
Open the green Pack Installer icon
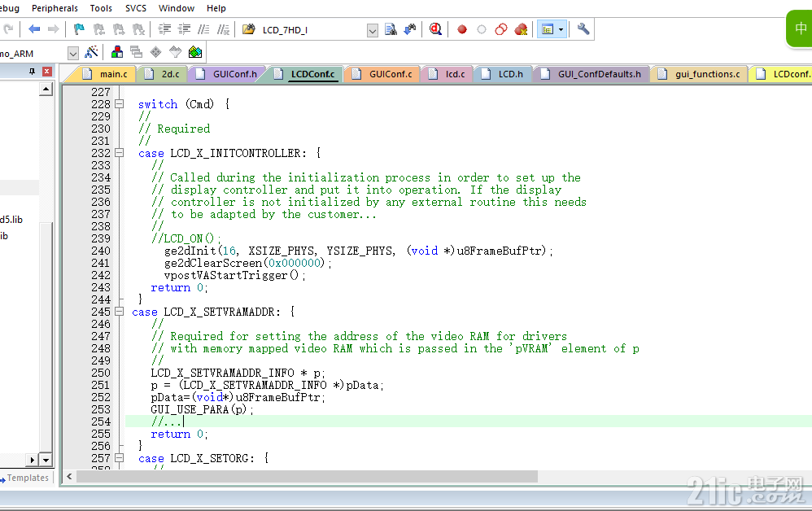pos(195,52)
